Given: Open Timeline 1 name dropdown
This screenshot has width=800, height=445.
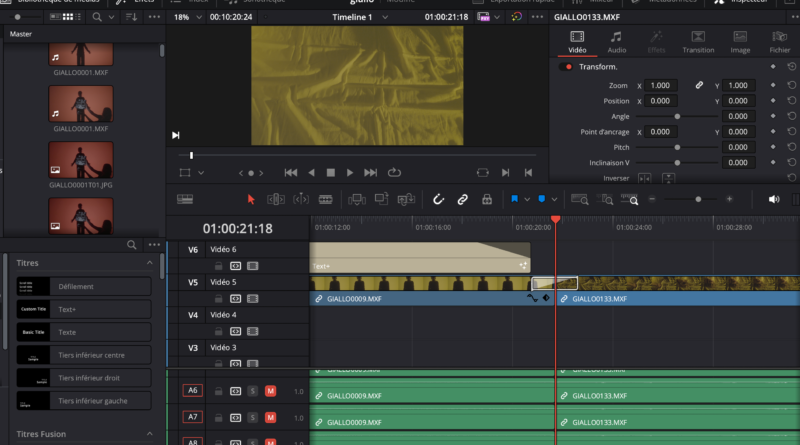Looking at the screenshot, I should (x=385, y=17).
